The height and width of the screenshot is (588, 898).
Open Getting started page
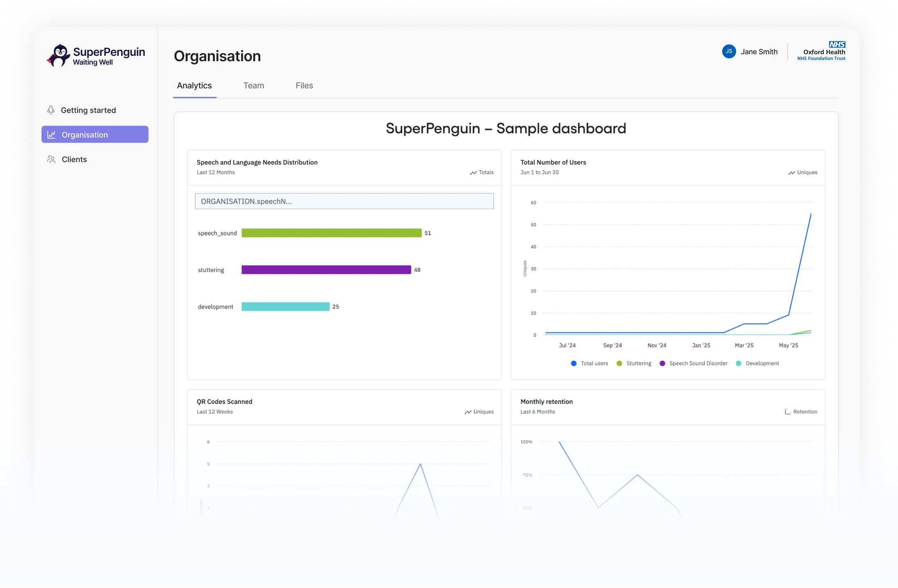point(88,110)
